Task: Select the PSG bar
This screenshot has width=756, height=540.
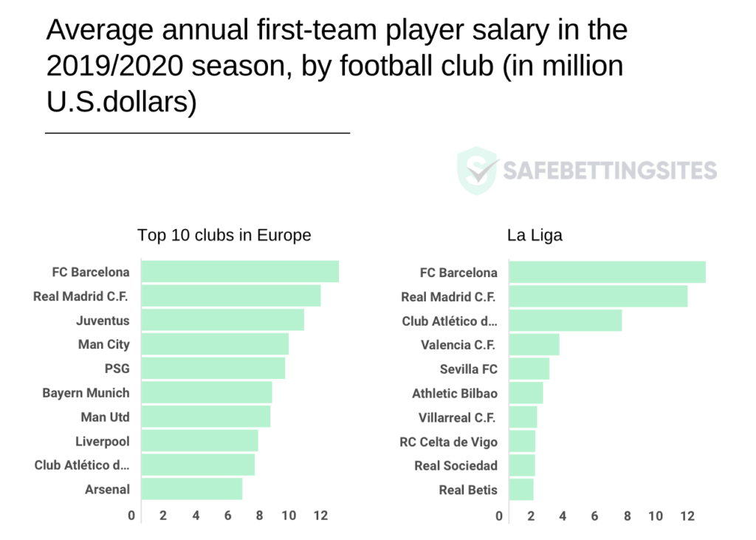Action: 213,368
